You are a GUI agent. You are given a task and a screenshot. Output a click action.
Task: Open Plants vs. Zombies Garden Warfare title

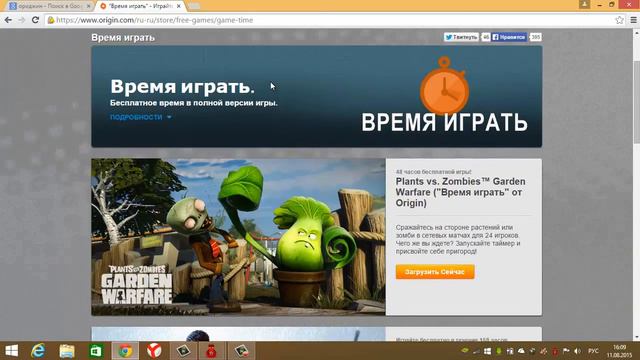tap(460, 192)
